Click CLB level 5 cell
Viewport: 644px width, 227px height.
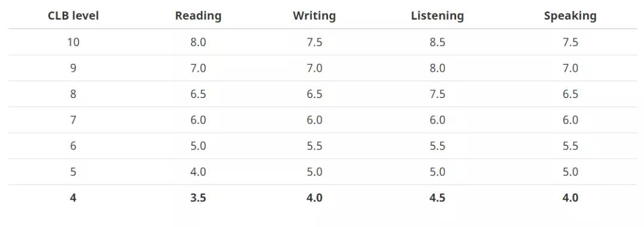[73, 171]
